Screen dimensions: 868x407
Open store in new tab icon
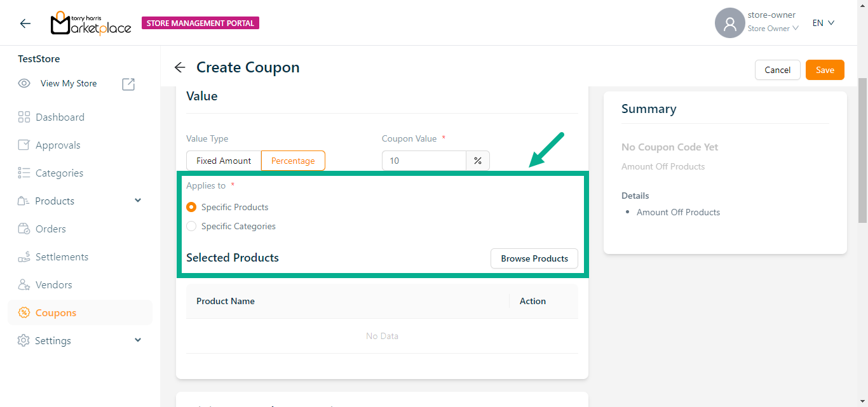pyautogui.click(x=128, y=84)
